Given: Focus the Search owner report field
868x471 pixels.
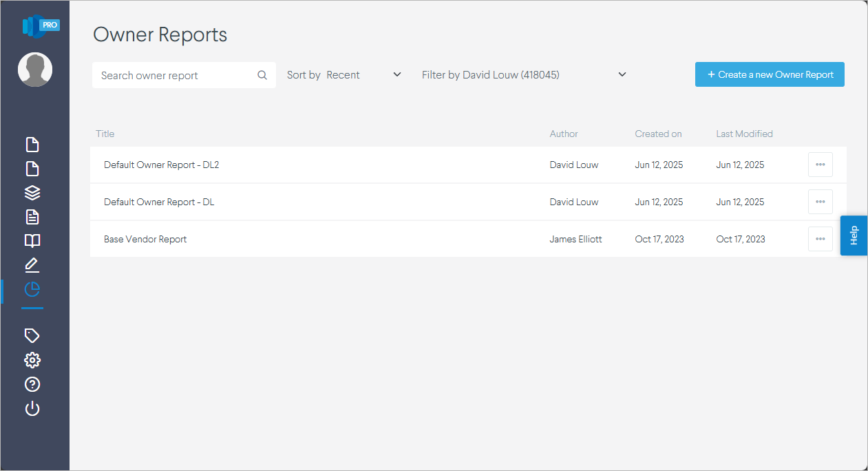Looking at the screenshot, I should click(x=184, y=75).
